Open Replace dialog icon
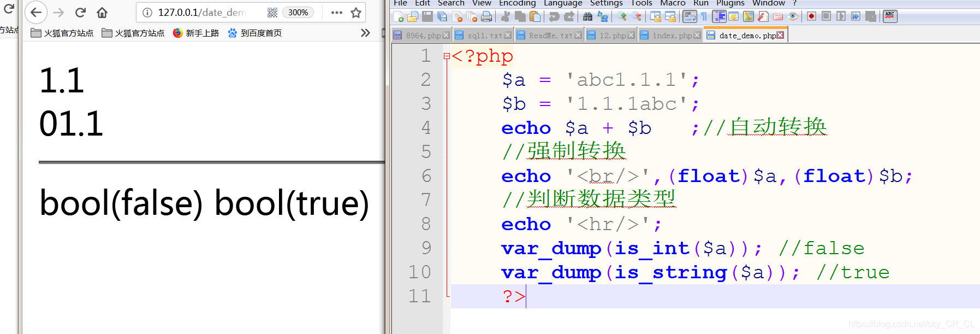 tap(603, 16)
